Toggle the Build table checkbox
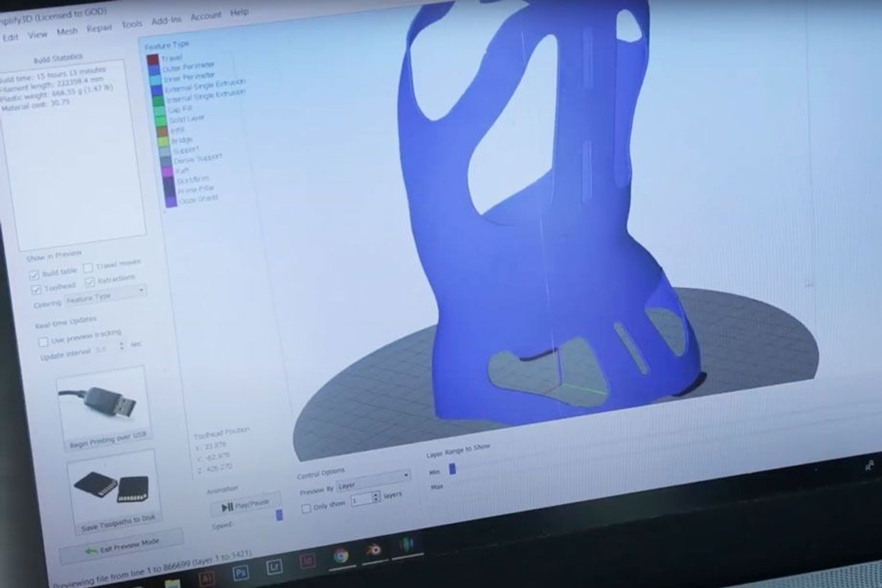Screen dimensions: 882x588 coord(34,275)
